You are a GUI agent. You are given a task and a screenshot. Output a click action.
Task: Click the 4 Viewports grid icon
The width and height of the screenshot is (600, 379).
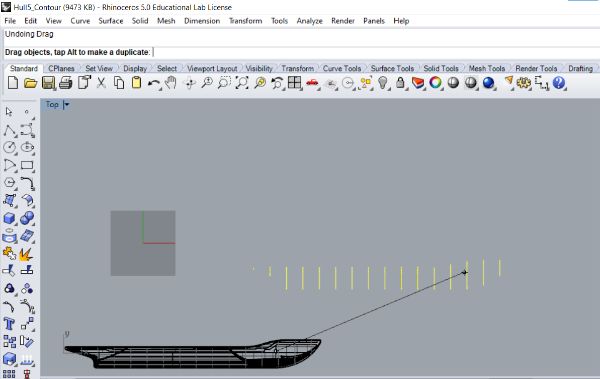(x=294, y=82)
